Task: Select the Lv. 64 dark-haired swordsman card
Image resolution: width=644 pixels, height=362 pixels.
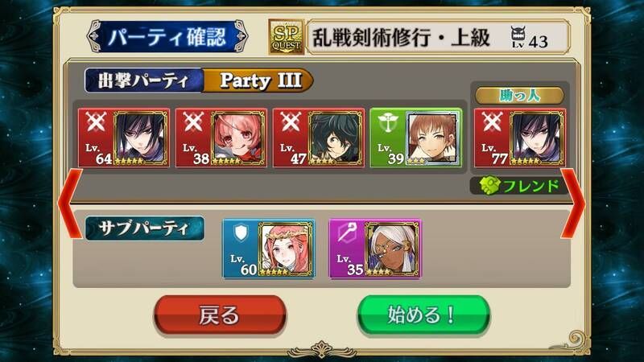Action: 124,138
